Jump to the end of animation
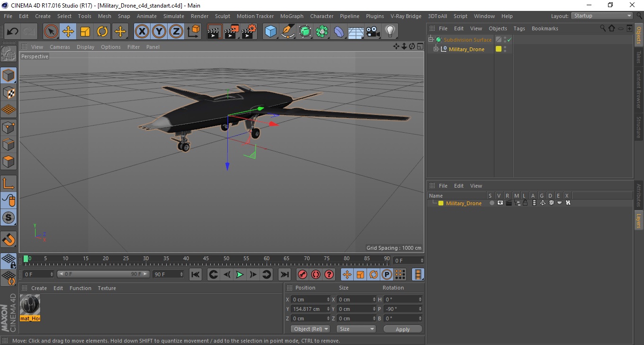 pos(284,274)
